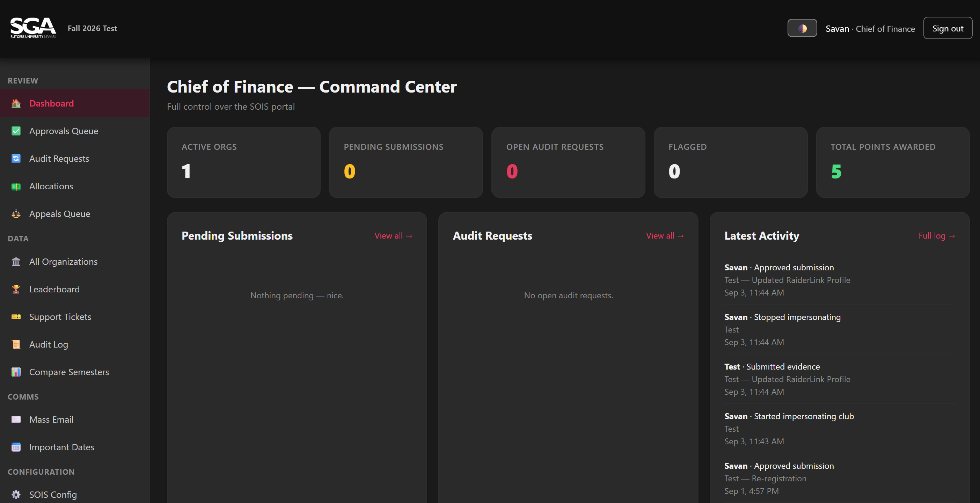Image resolution: width=980 pixels, height=503 pixels.
Task: Click the Flagged stat card
Action: coord(730,162)
